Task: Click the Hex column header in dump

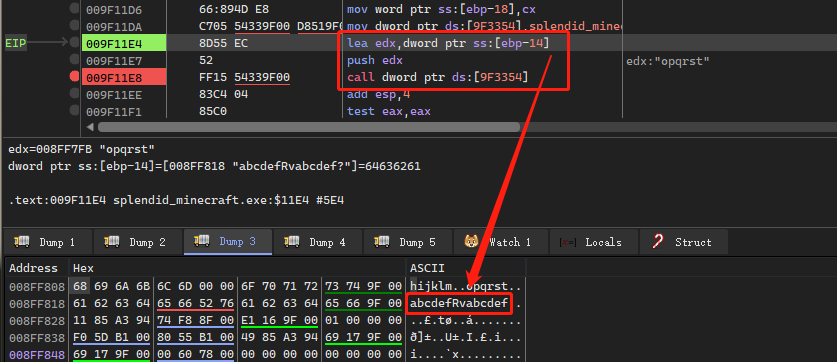Action: pos(83,268)
